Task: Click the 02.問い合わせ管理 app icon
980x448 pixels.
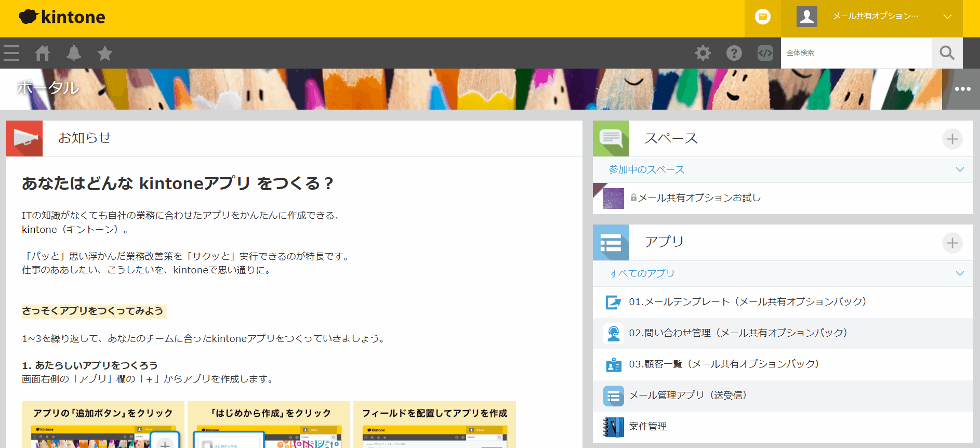Action: pyautogui.click(x=613, y=333)
